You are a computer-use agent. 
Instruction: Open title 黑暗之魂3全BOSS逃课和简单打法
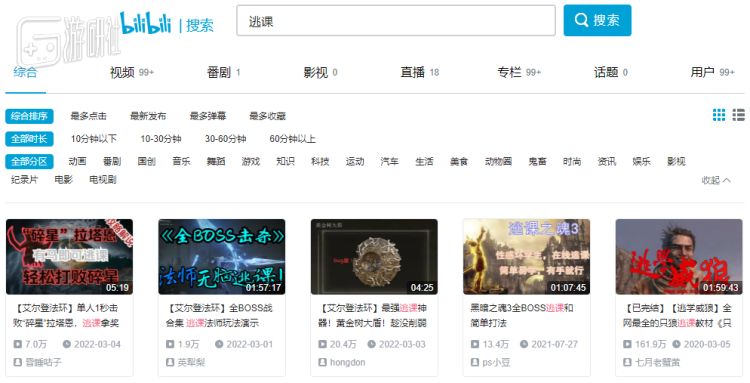coord(522,316)
